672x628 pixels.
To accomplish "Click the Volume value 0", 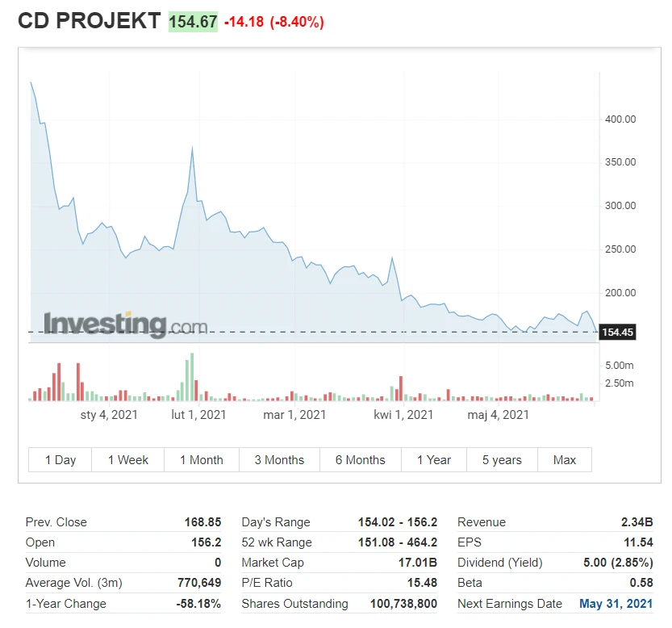I will click(218, 563).
